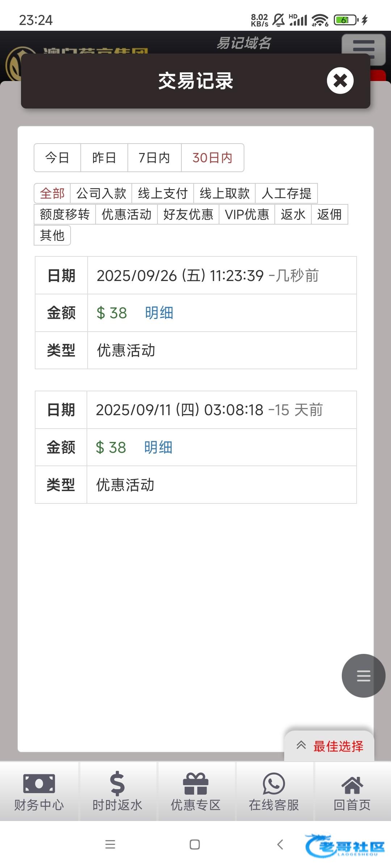391x868 pixels.
Task: Expand the 最佳选择 panel
Action: [329, 746]
